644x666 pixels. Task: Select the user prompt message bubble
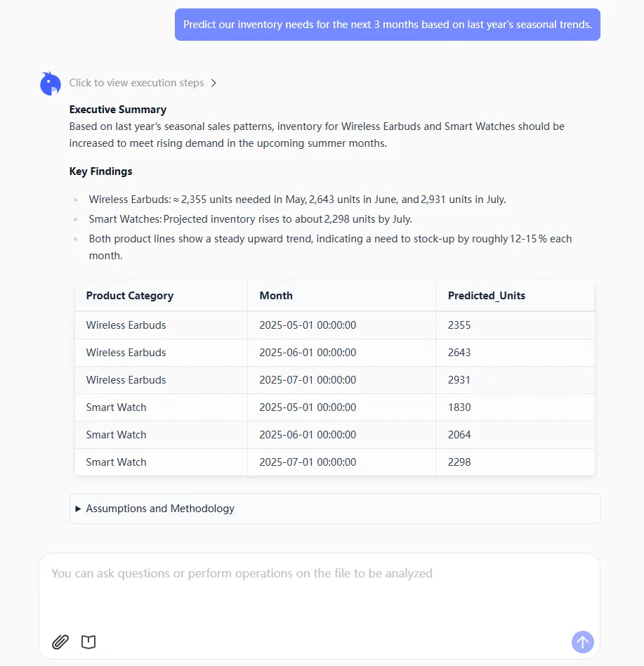[x=387, y=25]
